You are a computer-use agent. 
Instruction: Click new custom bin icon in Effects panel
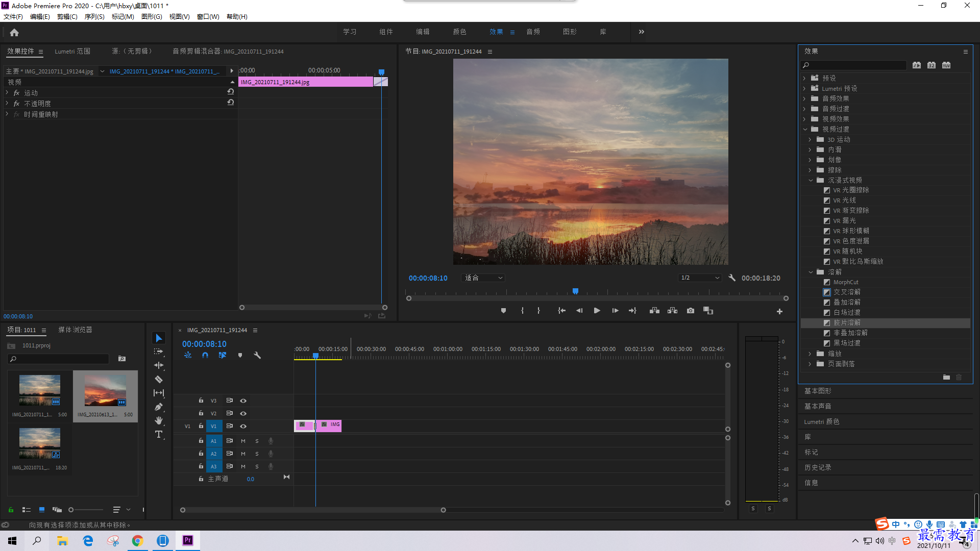point(946,378)
